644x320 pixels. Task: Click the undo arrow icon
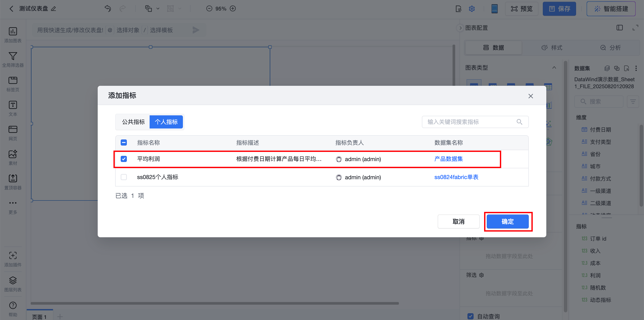click(108, 9)
